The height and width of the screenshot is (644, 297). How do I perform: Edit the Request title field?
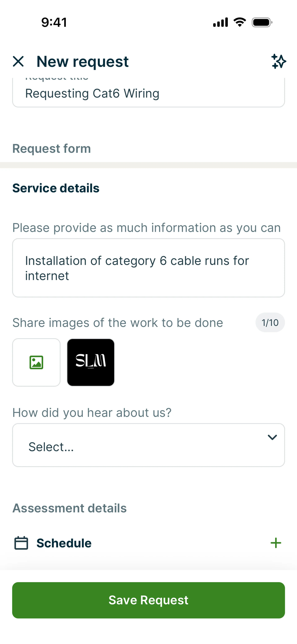[148, 93]
